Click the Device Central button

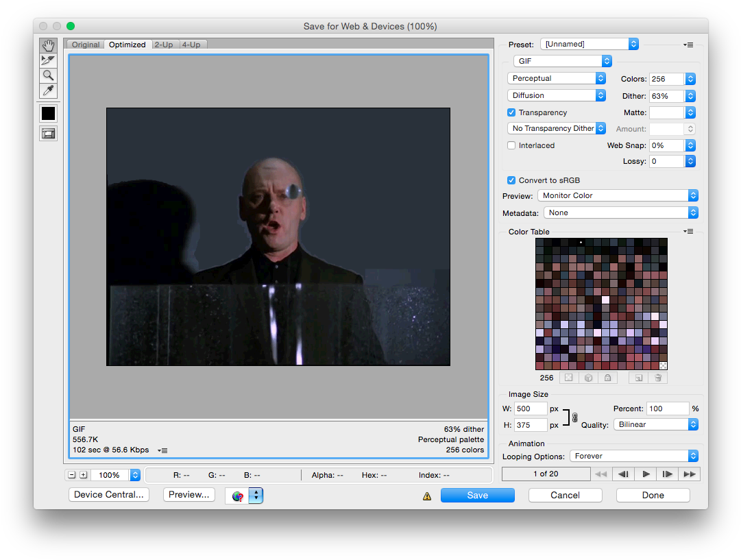109,495
